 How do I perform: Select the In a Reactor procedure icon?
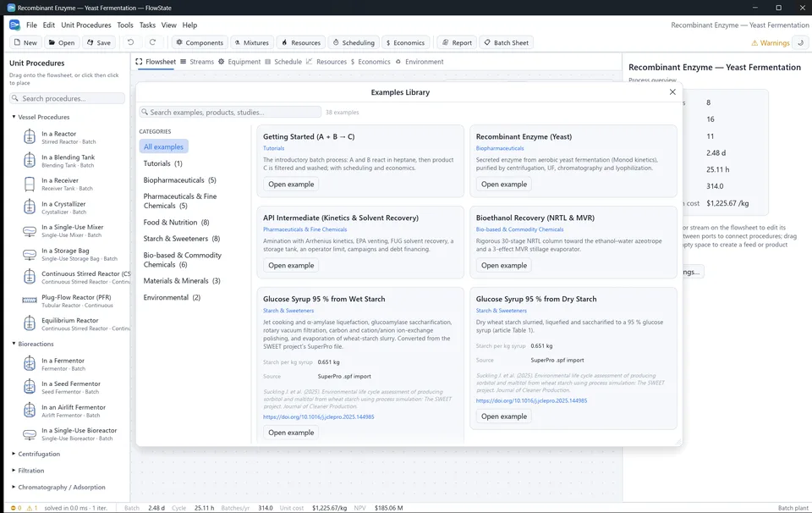click(30, 137)
